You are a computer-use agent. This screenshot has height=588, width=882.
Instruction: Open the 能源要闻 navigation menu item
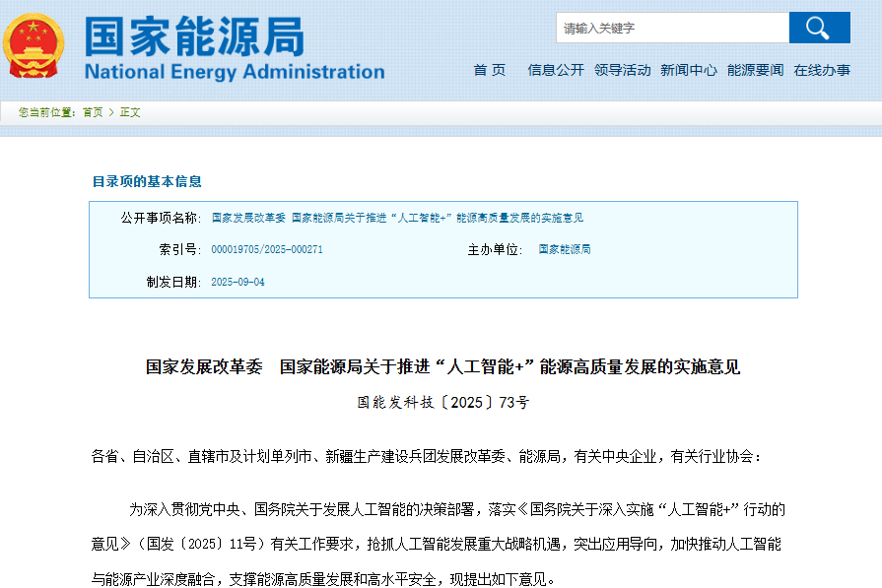pos(755,70)
